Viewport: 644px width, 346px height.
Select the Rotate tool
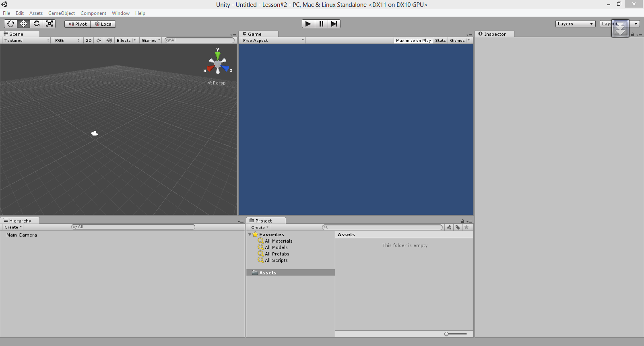[x=36, y=24]
